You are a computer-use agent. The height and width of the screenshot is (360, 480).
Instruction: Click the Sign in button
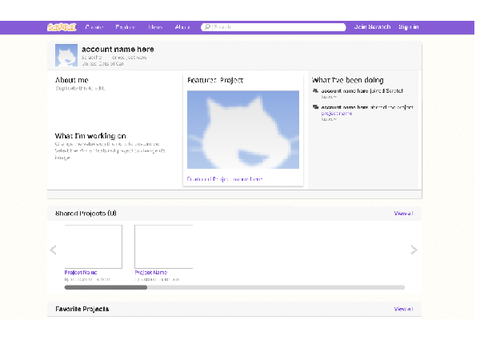tap(409, 27)
